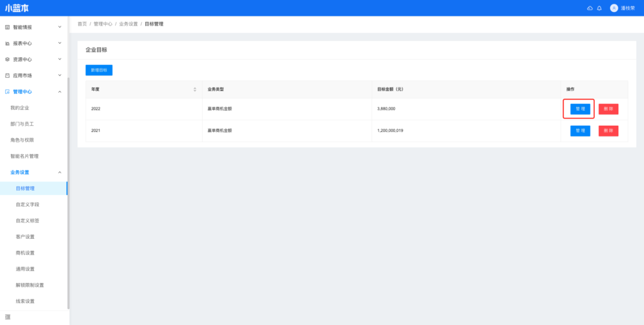Click the sidebar collapse icon at bottom
This screenshot has height=325, width=644.
point(8,317)
